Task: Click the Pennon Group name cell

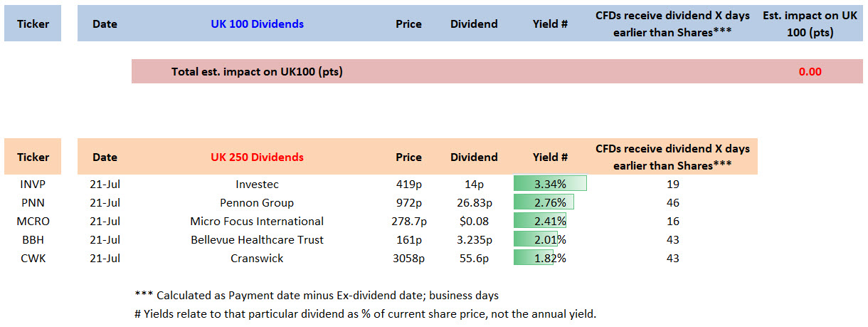Action: coord(257,202)
